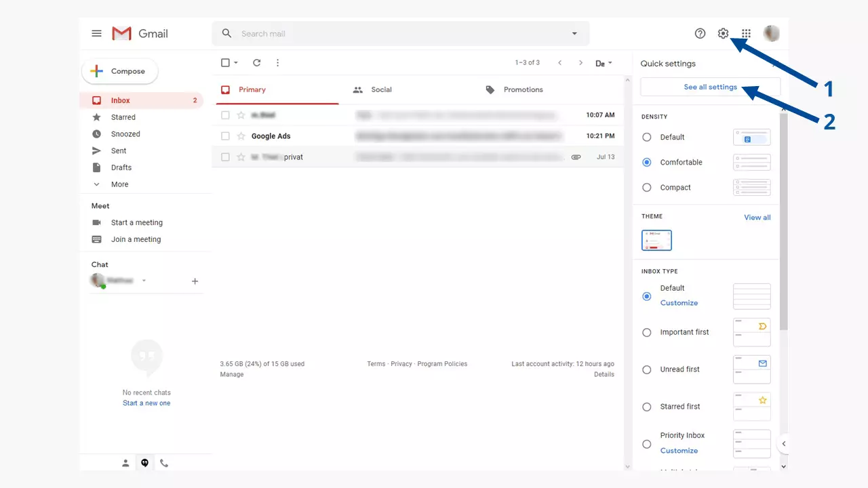This screenshot has width=868, height=488.
Task: Tick the Google Ads email checkbox
Action: pyautogui.click(x=225, y=136)
